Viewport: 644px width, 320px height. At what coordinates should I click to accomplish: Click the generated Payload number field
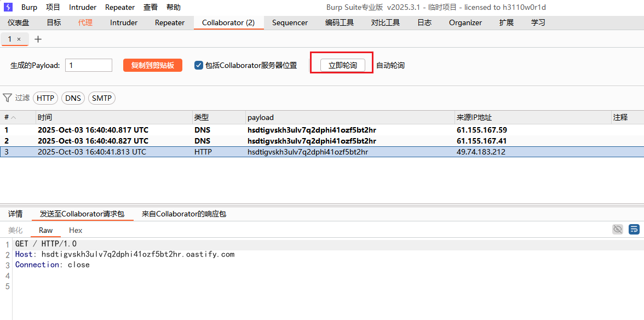(x=88, y=65)
